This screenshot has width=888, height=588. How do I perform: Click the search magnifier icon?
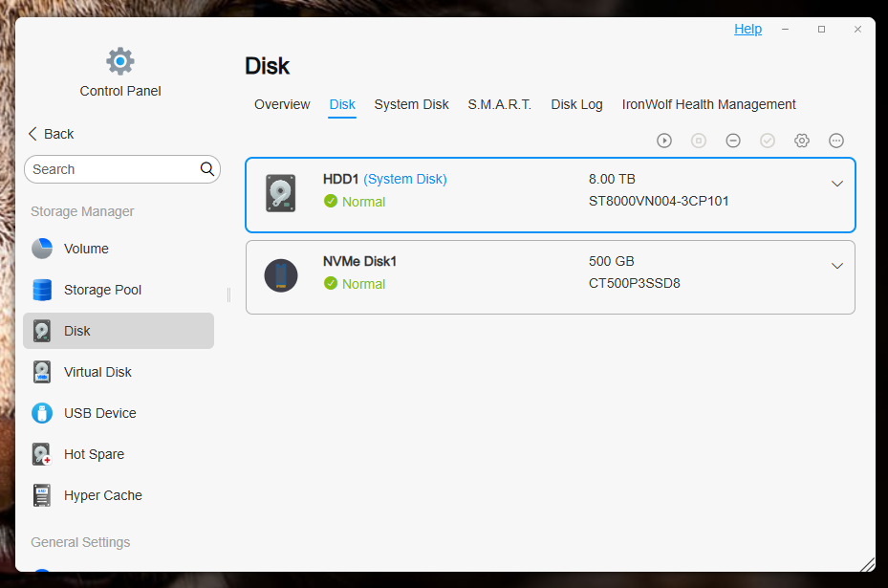coord(207,169)
